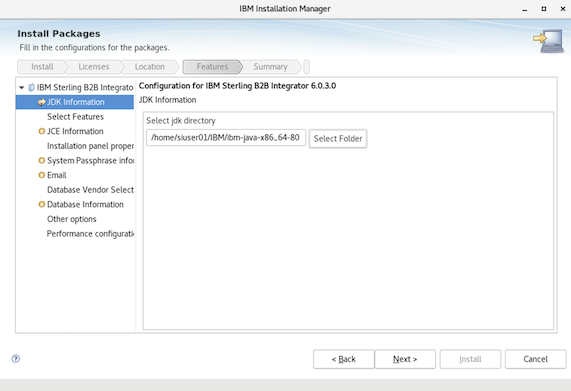This screenshot has width=571, height=391.
Task: Click the Back button
Action: tap(343, 359)
